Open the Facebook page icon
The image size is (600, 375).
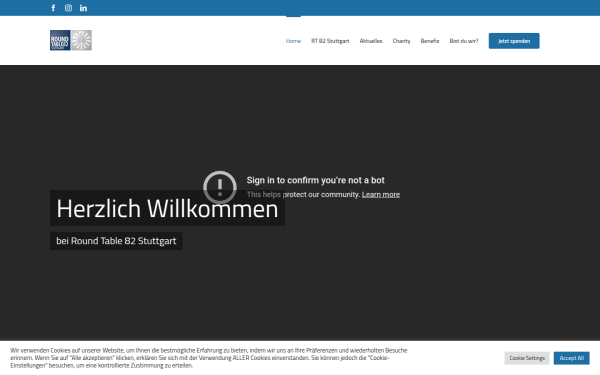pyautogui.click(x=53, y=8)
